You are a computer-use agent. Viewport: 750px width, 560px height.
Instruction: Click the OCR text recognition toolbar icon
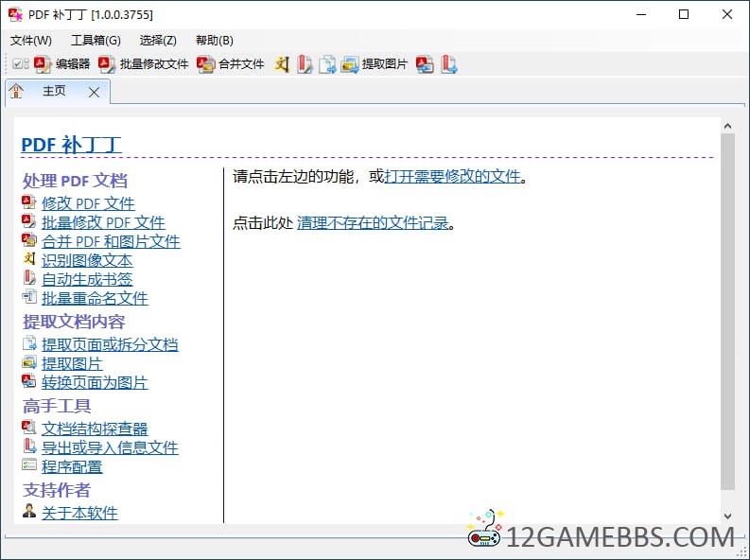282,64
